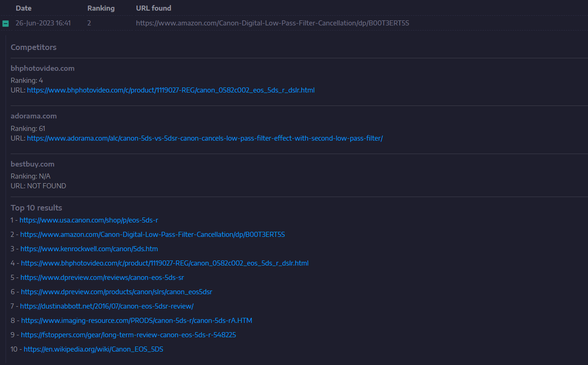Open top result 10 wikipedia link
This screenshot has height=365, width=588.
pyautogui.click(x=93, y=349)
